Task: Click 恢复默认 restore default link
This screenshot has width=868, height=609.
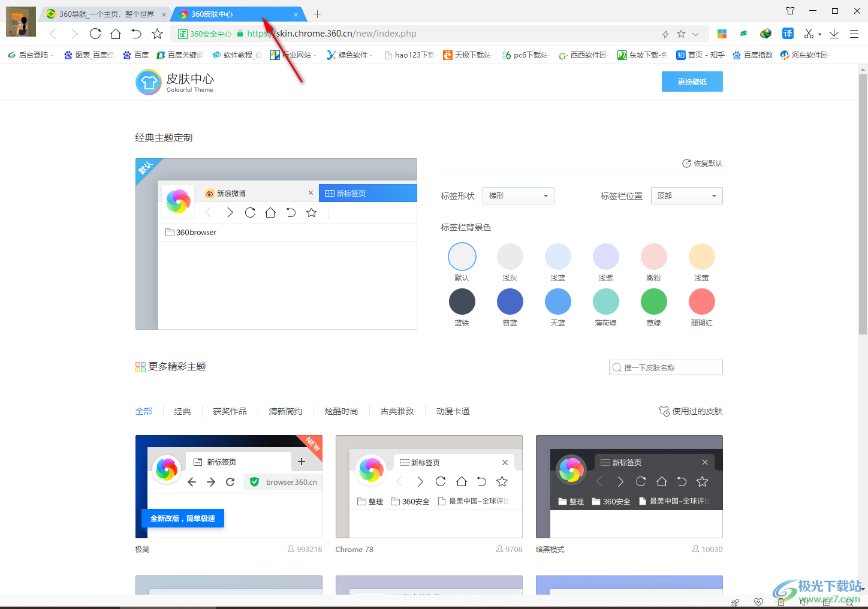Action: pos(703,163)
